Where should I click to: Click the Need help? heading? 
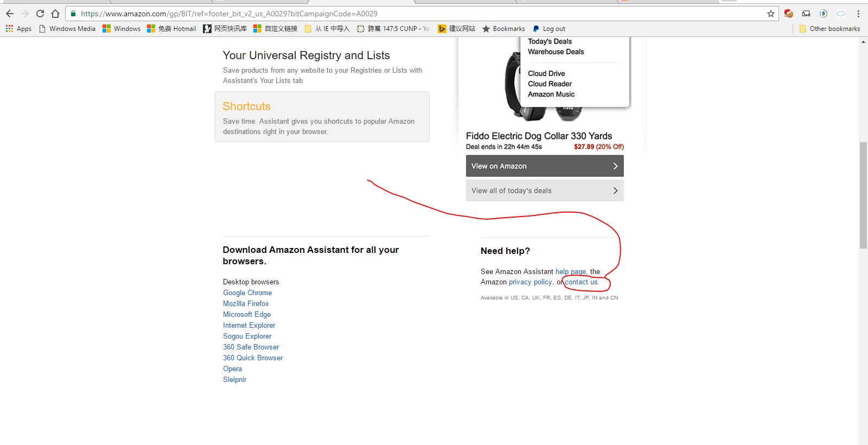tap(505, 251)
